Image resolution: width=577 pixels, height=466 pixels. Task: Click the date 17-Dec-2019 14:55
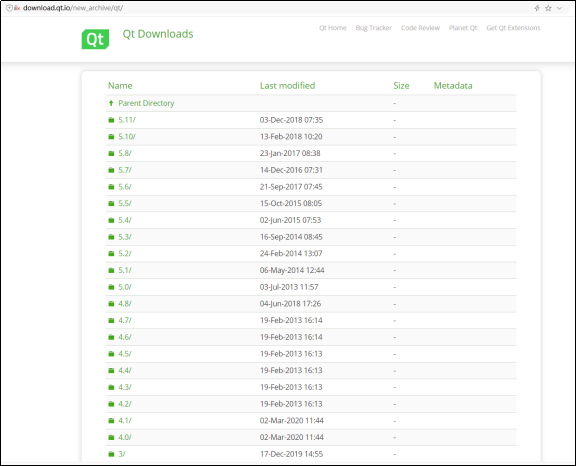(291, 454)
